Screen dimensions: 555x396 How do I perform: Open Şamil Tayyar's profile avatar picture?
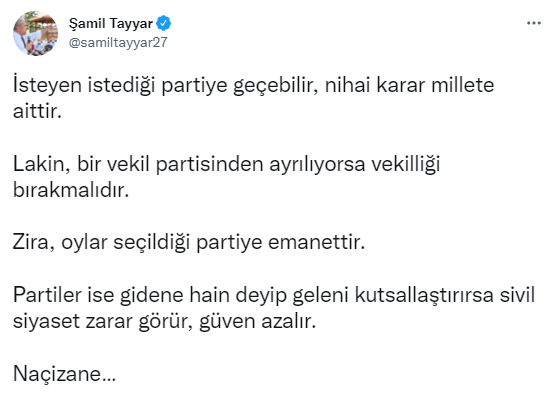pos(35,33)
